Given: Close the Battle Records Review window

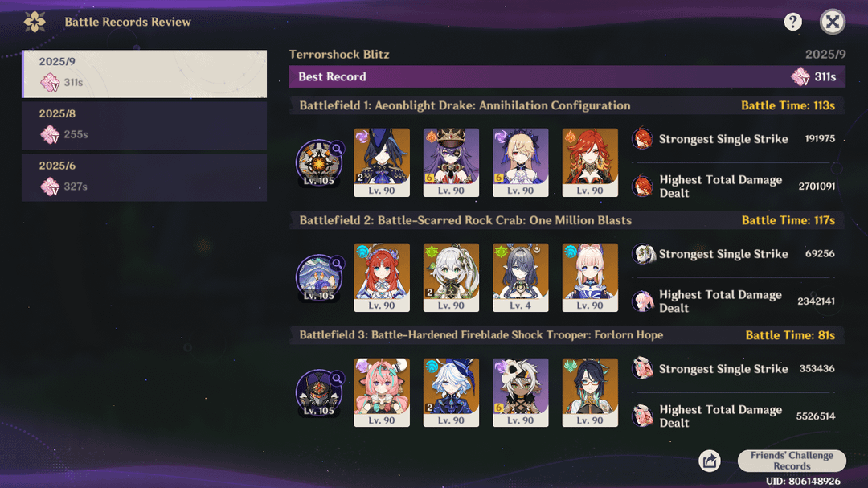Looking at the screenshot, I should pos(832,23).
